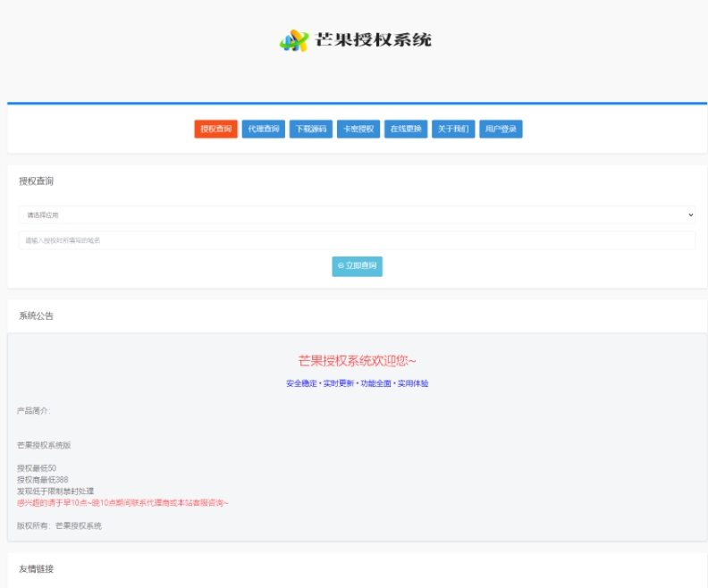Select 在线更换 in the navigation
The height and width of the screenshot is (588, 708).
click(406, 129)
